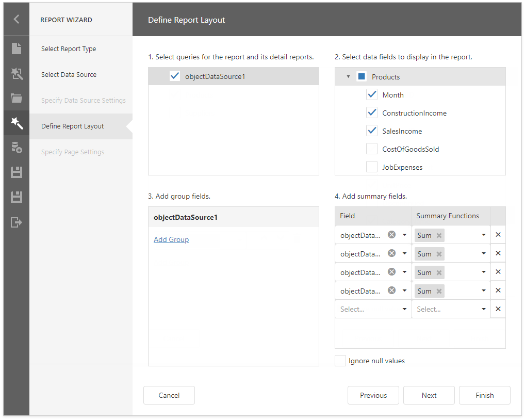
Task: Open the empty Summary Functions Select dropdown
Action: click(x=451, y=309)
